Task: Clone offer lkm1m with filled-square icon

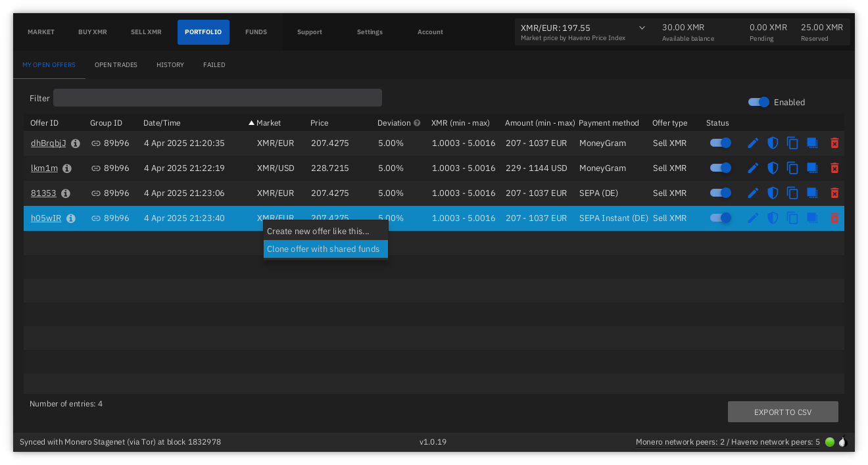Action: 812,168
